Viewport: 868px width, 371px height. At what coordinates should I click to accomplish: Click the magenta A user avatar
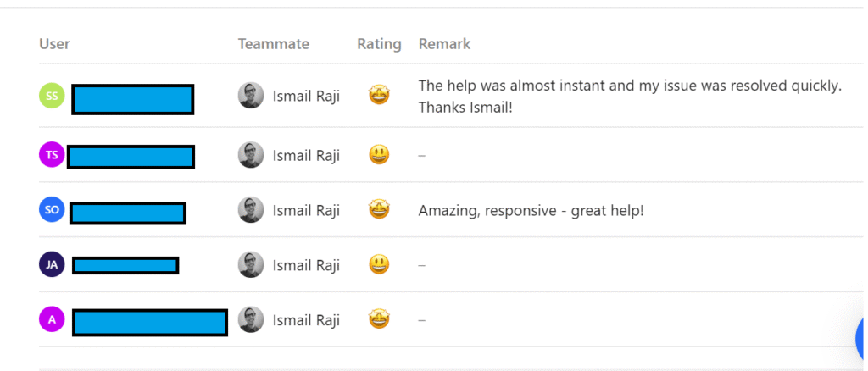click(x=52, y=319)
